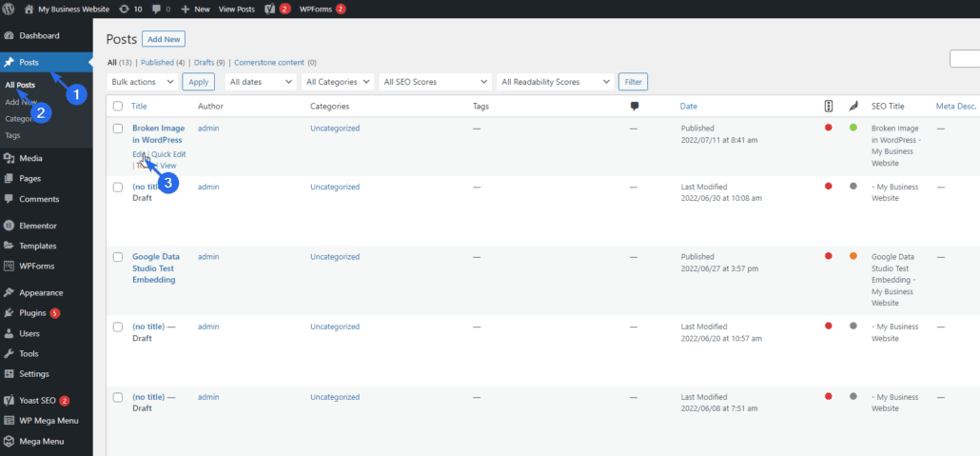Open the updates icon showing 10
The image size is (980, 456).
pyautogui.click(x=130, y=9)
